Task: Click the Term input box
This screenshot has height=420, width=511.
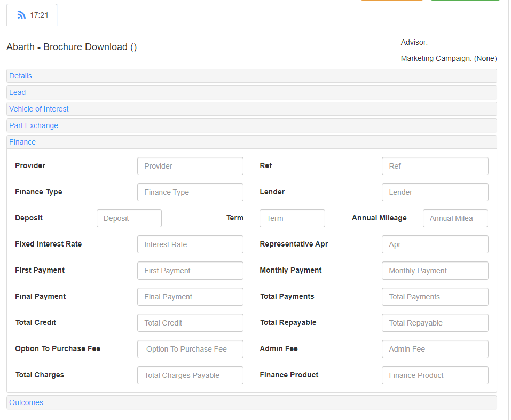Action: coord(292,218)
